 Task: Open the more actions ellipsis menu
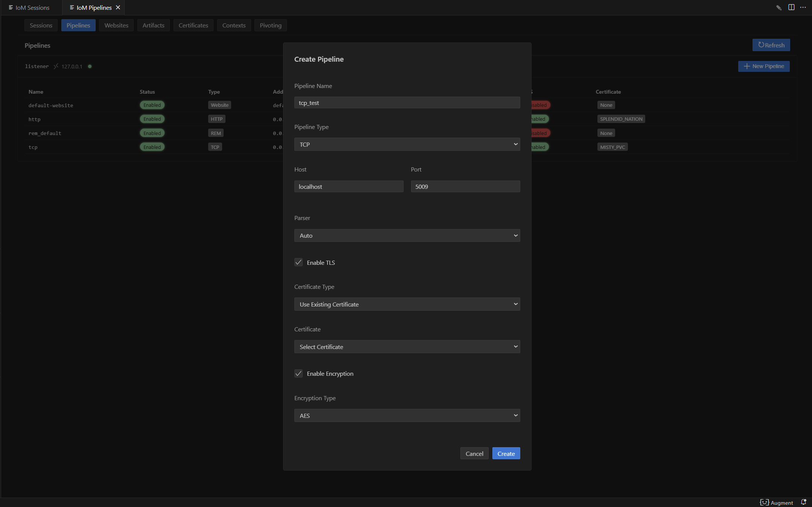tap(803, 8)
